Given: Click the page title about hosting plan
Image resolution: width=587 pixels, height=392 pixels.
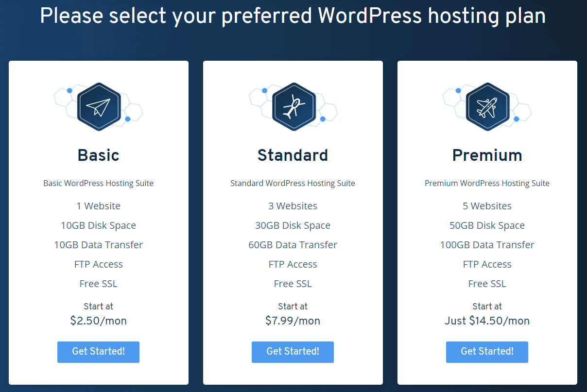Looking at the screenshot, I should 293,16.
